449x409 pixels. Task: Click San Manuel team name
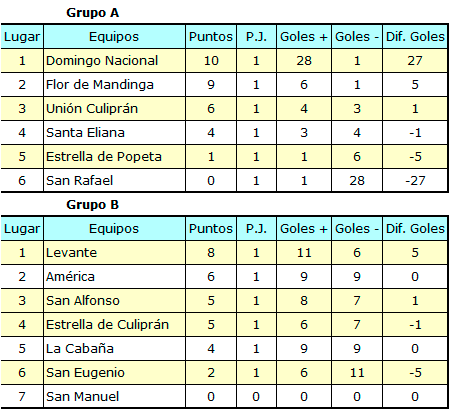(82, 397)
